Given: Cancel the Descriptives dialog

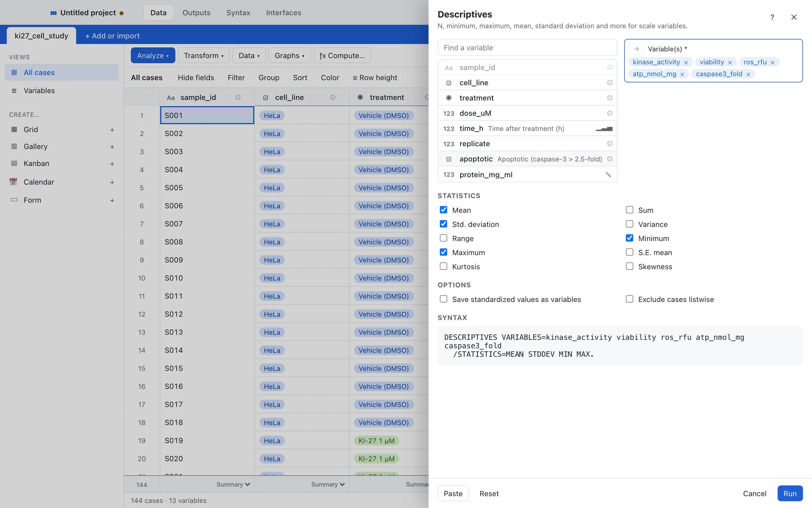Looking at the screenshot, I should [754, 494].
